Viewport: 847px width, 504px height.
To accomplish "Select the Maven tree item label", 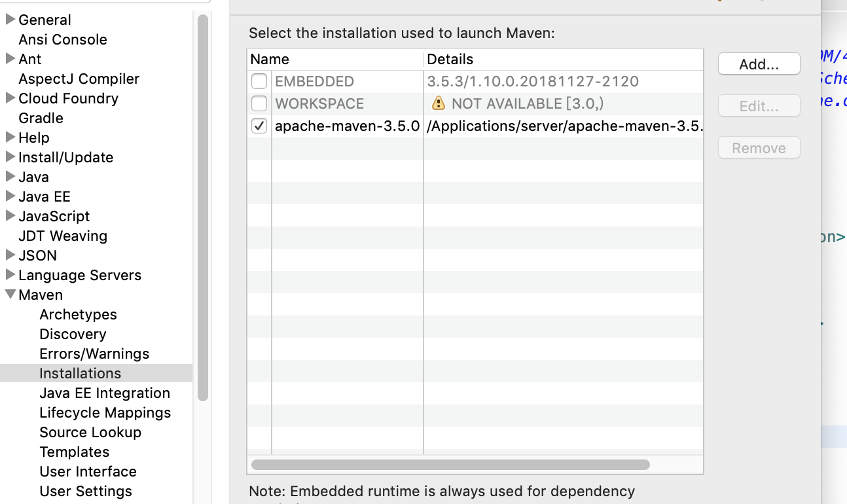I will tap(41, 295).
